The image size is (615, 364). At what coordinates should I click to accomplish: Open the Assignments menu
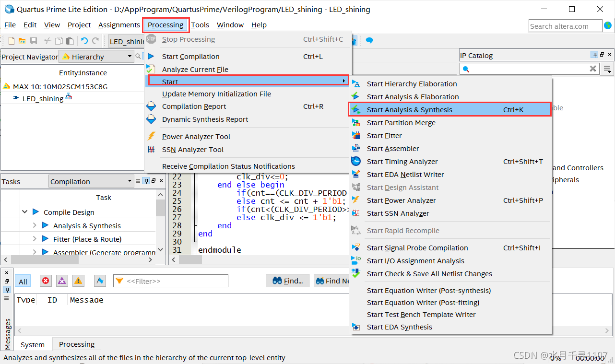(119, 25)
